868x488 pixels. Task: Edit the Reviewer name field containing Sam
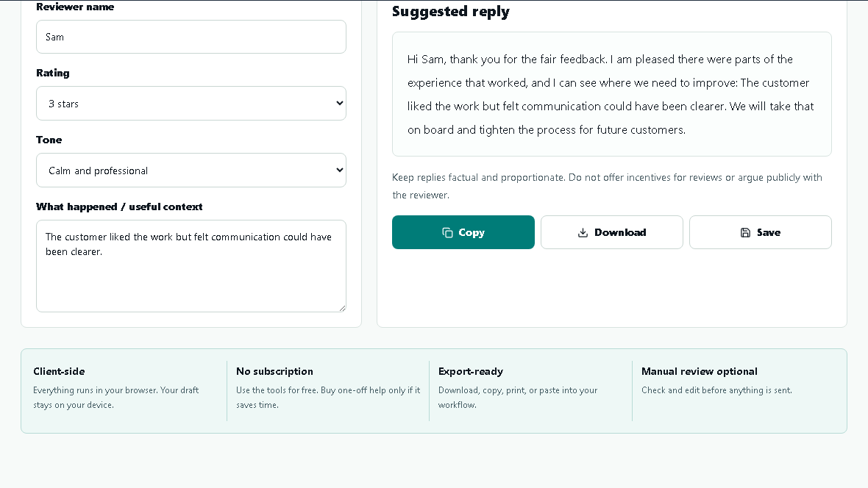click(x=191, y=37)
